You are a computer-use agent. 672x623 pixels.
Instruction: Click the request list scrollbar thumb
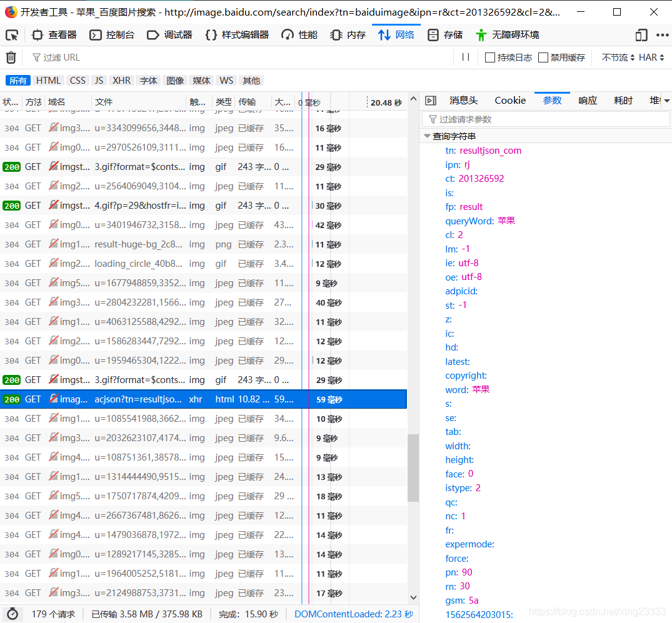point(413,468)
